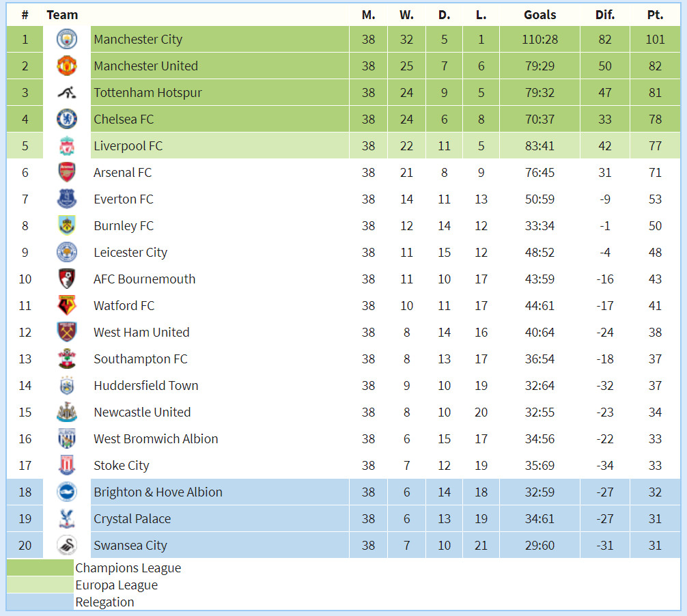This screenshot has height=616, width=687.
Task: Open the Tottenham Hotspur cockerel logo
Action: tap(67, 92)
